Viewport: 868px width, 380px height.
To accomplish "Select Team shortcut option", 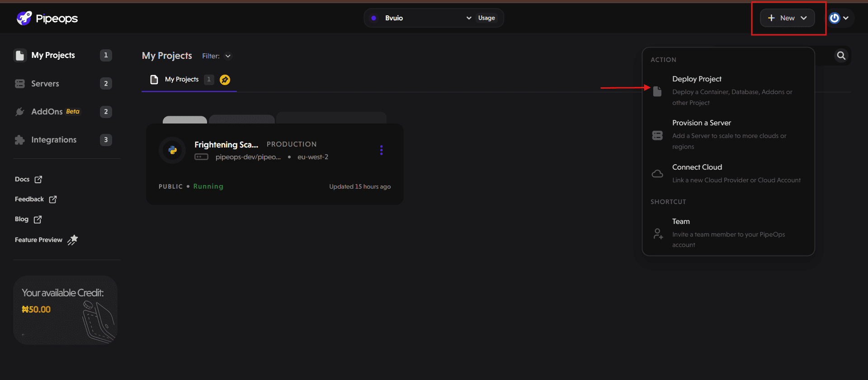I will pyautogui.click(x=728, y=233).
